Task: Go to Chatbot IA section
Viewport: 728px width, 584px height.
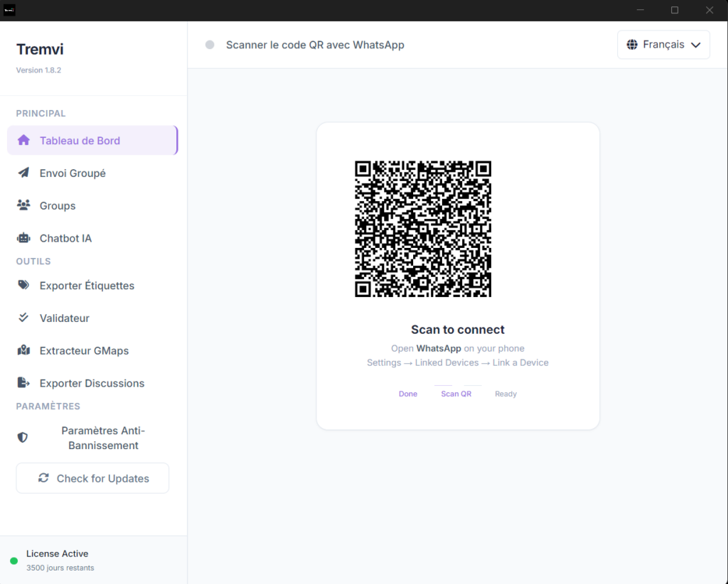Action: point(65,239)
